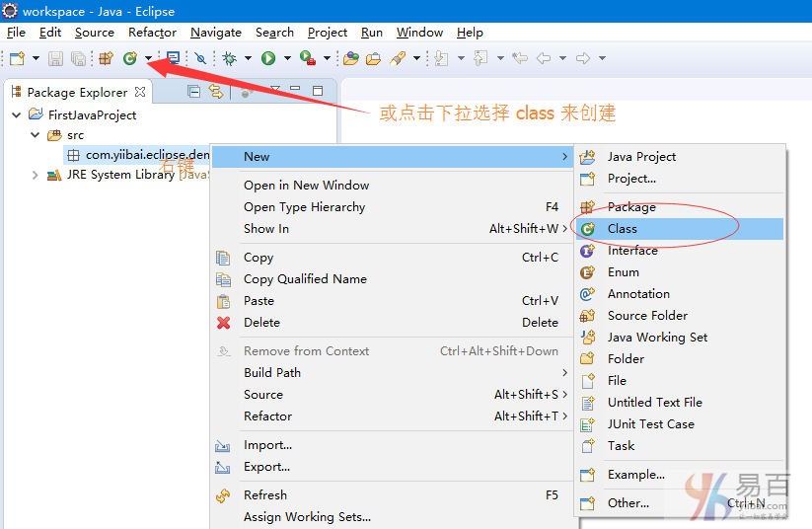Expand the Build Path submenu
Image resolution: width=812 pixels, height=529 pixels.
pos(392,373)
